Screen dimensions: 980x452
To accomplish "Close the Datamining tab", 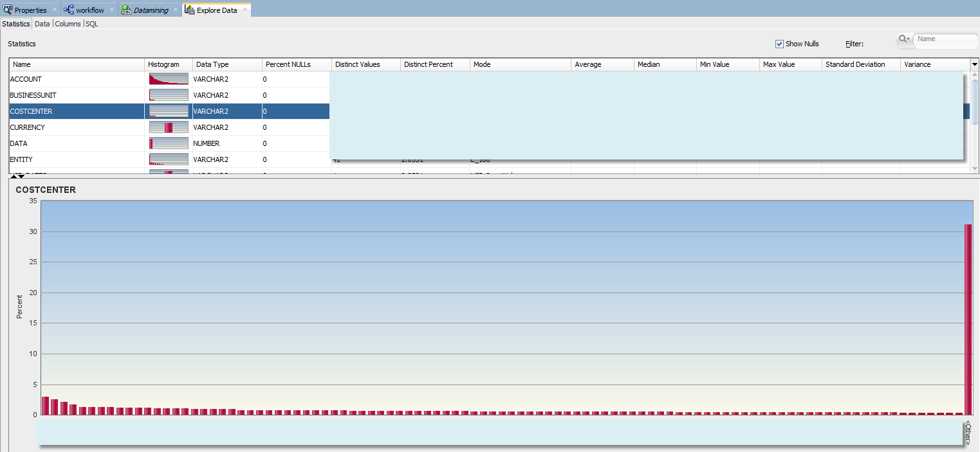I will pos(176,10).
